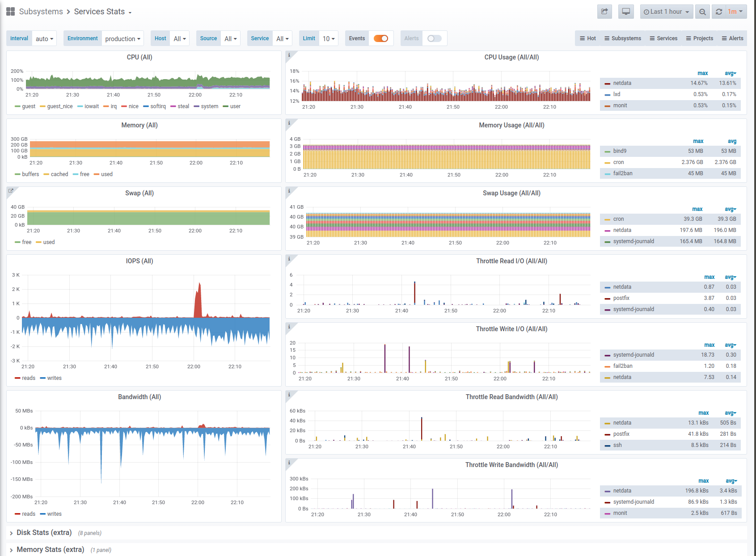Cycle view mode with the monitor icon
Viewport: 756px width, 556px height.
626,12
